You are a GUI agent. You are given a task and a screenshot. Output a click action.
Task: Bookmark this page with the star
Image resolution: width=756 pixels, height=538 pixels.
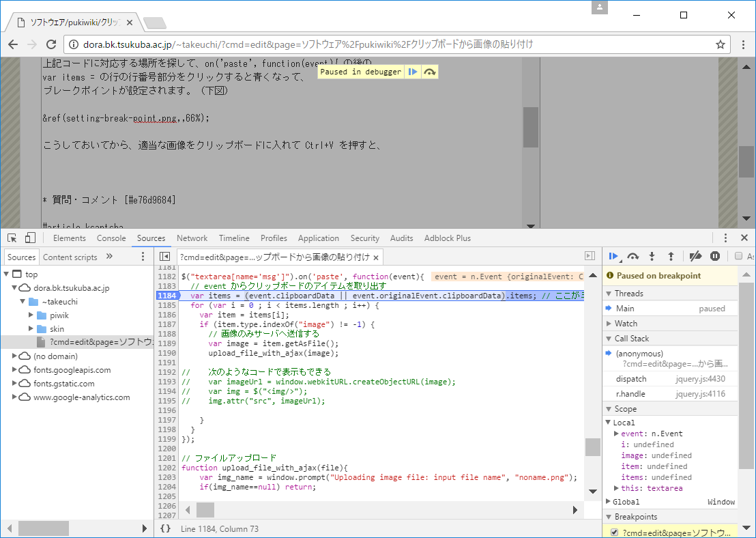click(720, 44)
